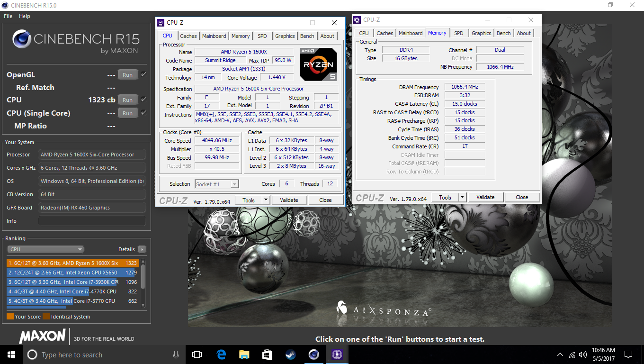Click Close button in the Memory CPU-Z window

coord(522,198)
